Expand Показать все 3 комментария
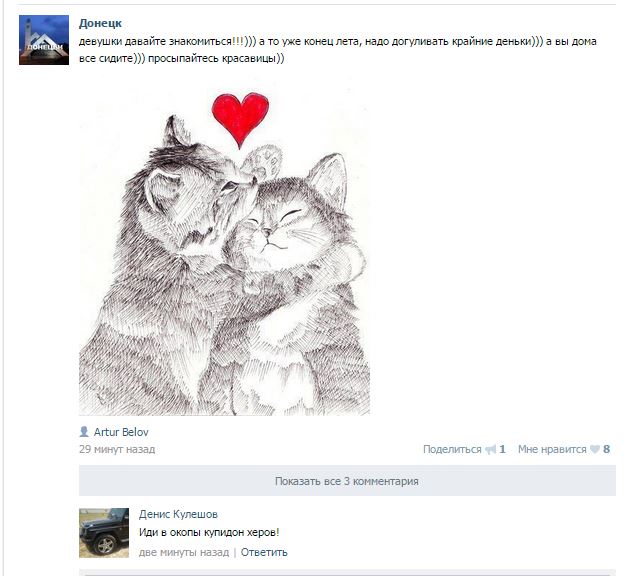The height and width of the screenshot is (576, 631). click(347, 481)
